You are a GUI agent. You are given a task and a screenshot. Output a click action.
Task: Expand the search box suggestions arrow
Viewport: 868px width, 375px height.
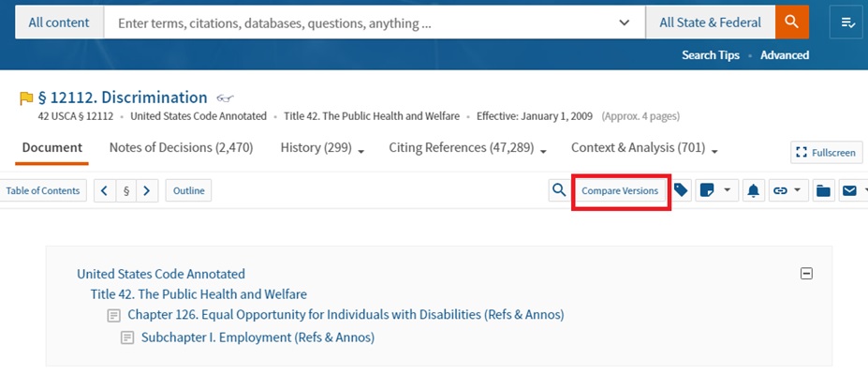tap(625, 22)
